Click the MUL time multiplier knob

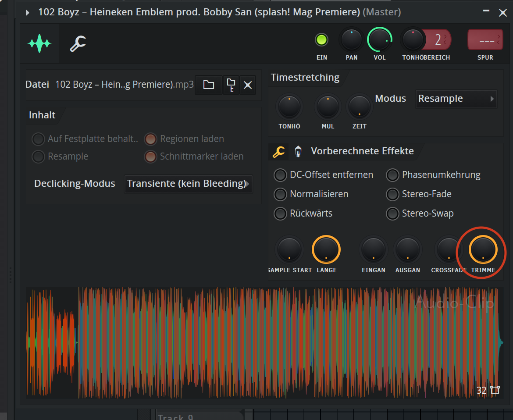[328, 107]
